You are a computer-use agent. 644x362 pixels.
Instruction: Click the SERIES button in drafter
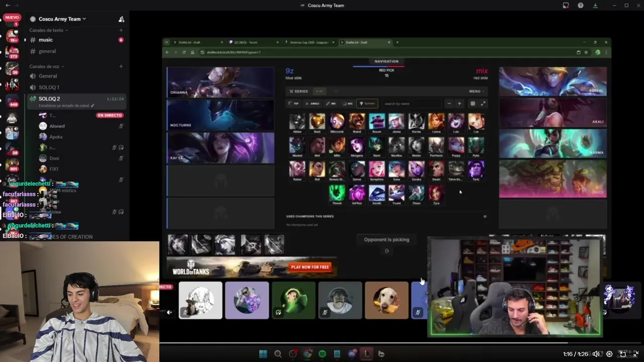299,92
